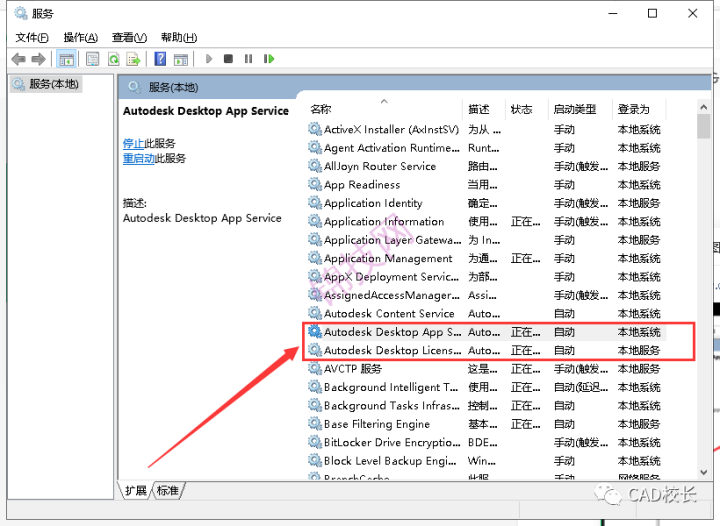Sort by the 名称 column header

pos(321,109)
